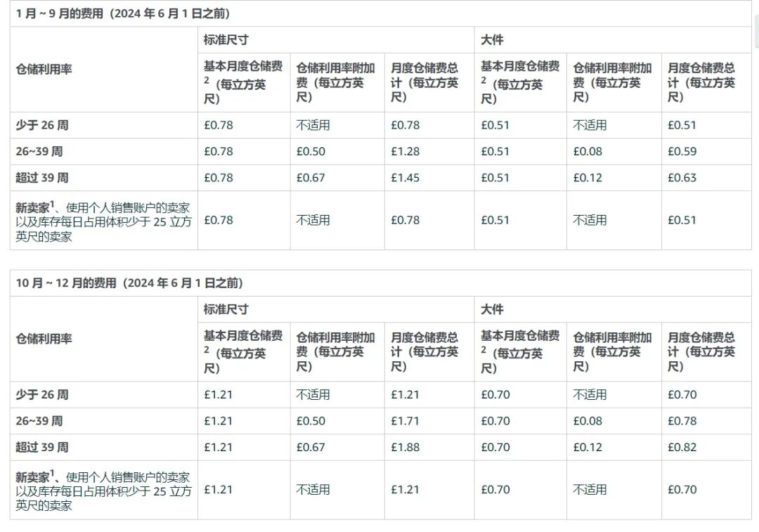Click 标准尺寸 '基本月度仓储费' header in 10月~12月 table
This screenshot has height=532, width=759.
pyautogui.click(x=243, y=351)
